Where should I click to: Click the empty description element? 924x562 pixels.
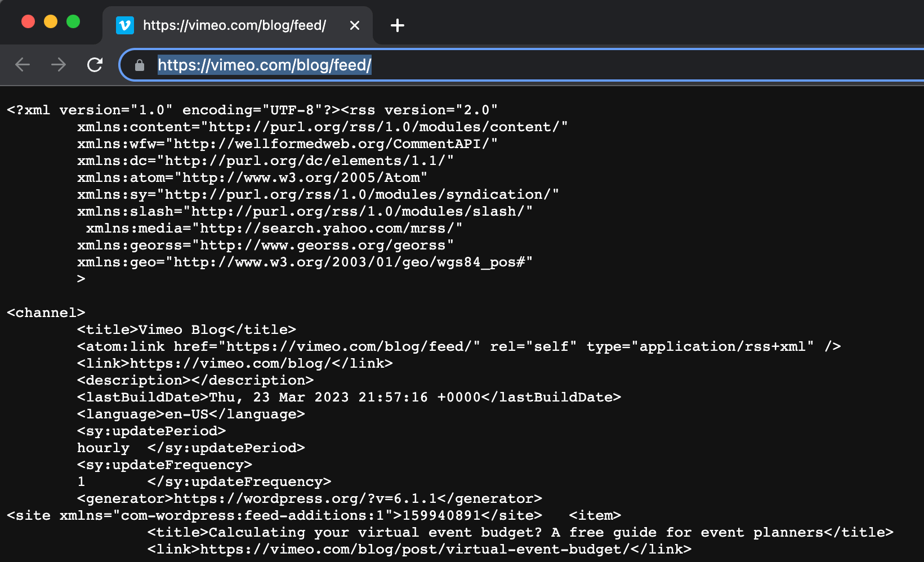click(195, 380)
